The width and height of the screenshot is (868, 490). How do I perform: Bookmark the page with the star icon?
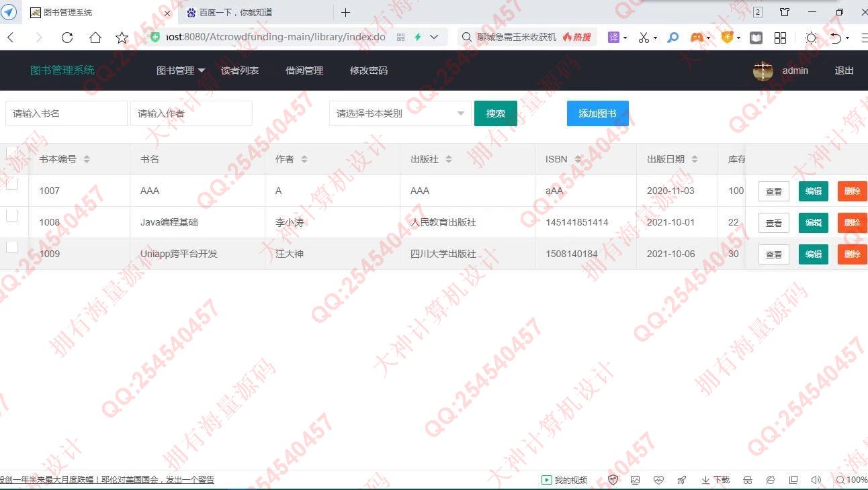tap(122, 38)
